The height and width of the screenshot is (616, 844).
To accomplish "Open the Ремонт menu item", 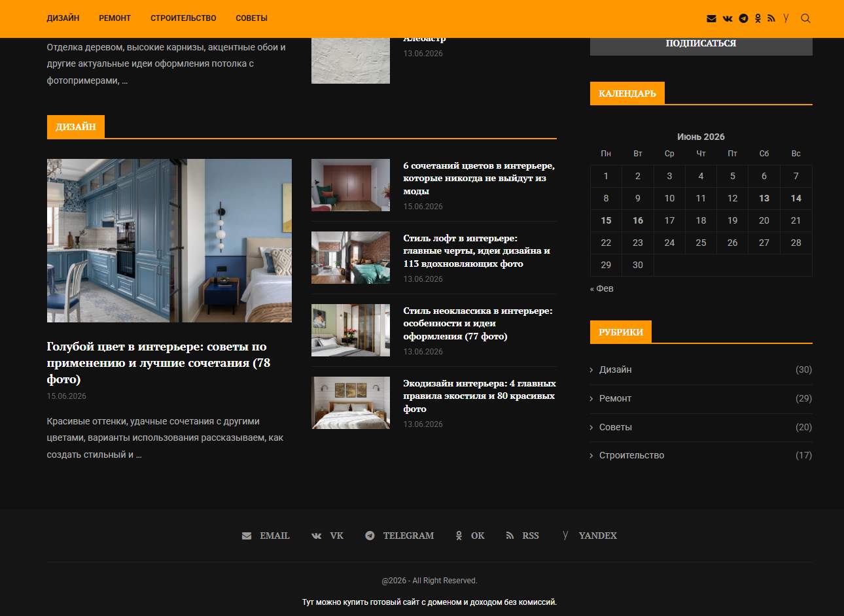I will 115,18.
